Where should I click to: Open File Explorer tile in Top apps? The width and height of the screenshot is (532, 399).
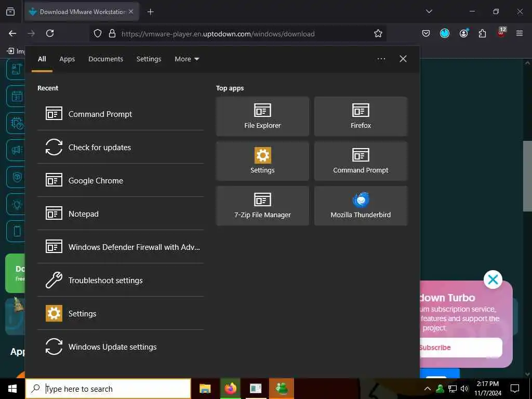262,116
